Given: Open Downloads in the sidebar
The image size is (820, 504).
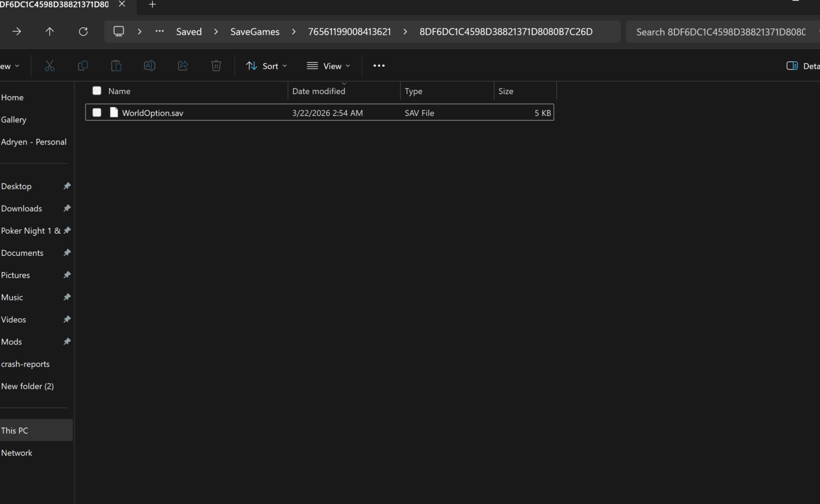Looking at the screenshot, I should coord(21,208).
